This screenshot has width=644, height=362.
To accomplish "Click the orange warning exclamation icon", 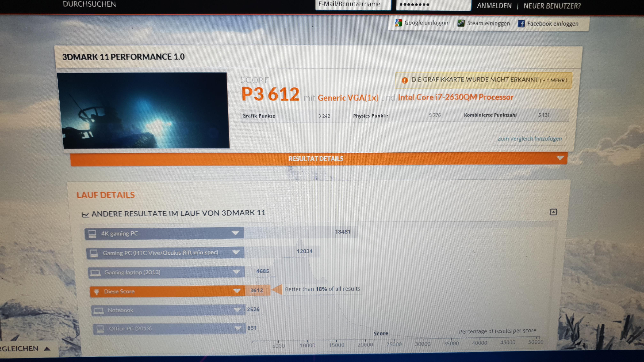I will (405, 80).
